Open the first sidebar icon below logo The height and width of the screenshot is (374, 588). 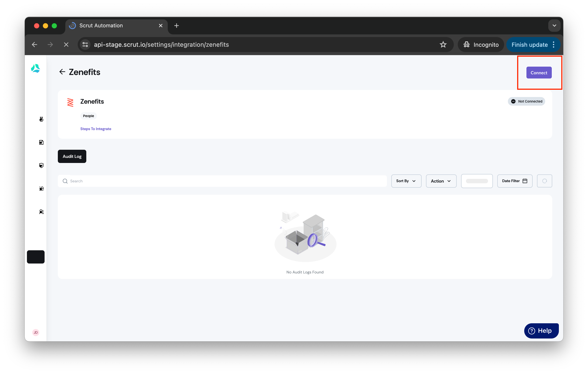click(x=41, y=119)
